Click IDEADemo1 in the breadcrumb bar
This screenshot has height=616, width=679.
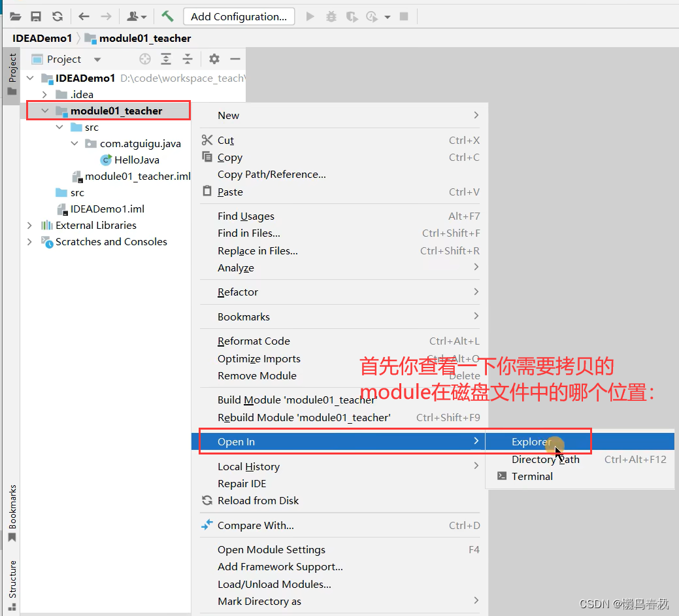[x=42, y=38]
